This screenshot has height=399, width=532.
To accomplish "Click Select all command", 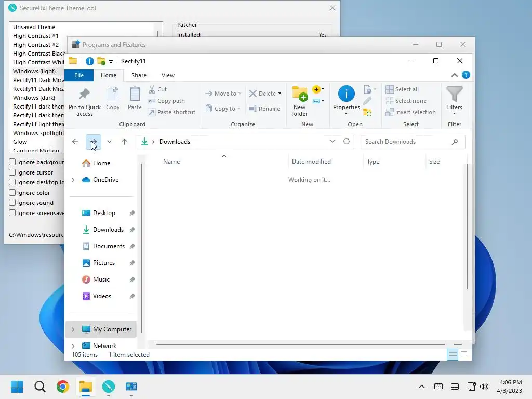I will tap(402, 89).
